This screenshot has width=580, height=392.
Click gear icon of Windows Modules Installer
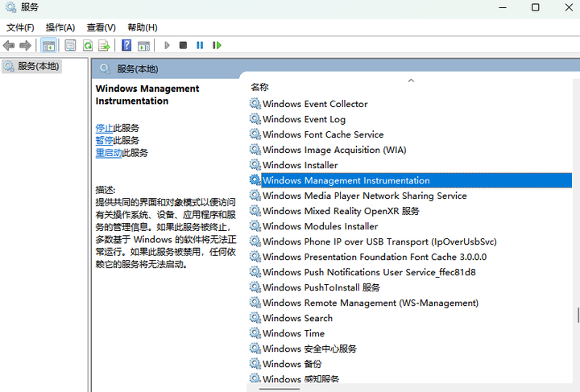[255, 225]
